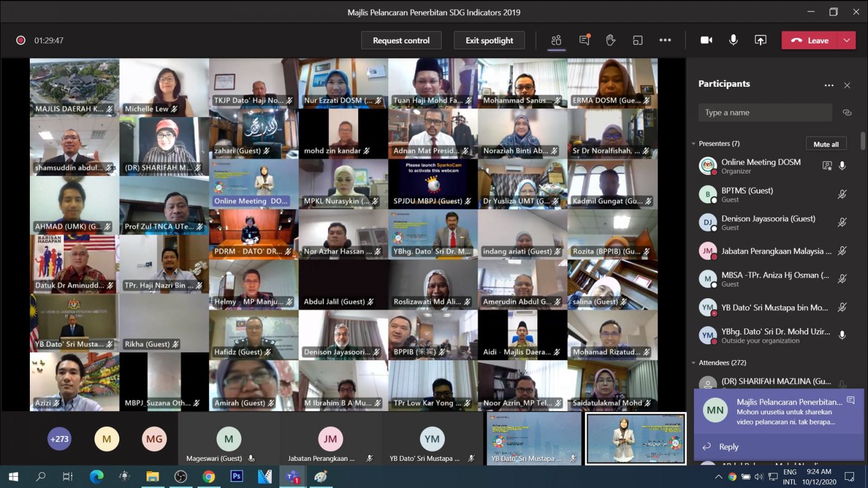Open the conversation chat icon
This screenshot has height=488, width=868.
pos(584,40)
